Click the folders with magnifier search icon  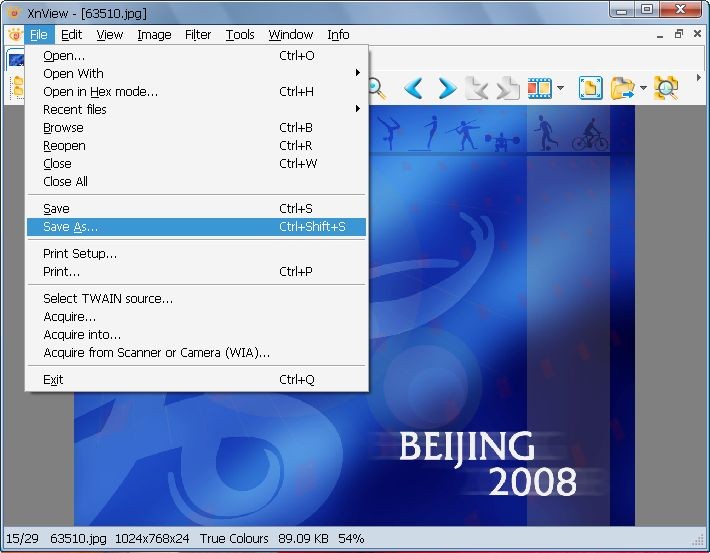click(x=666, y=88)
